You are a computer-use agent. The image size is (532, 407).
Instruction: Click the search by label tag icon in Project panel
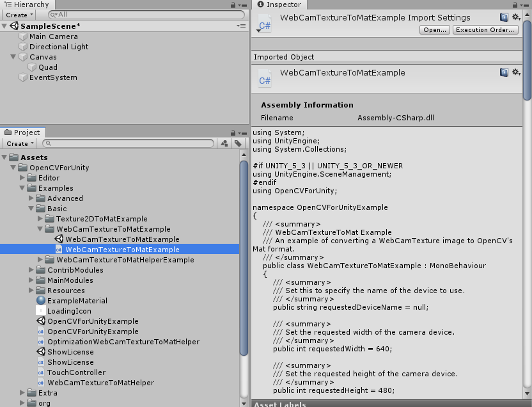[237, 143]
